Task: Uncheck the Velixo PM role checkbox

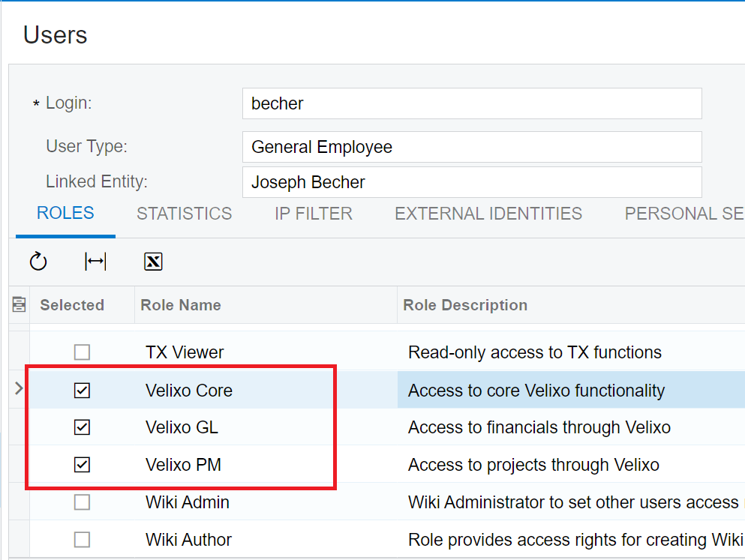Action: 83,465
